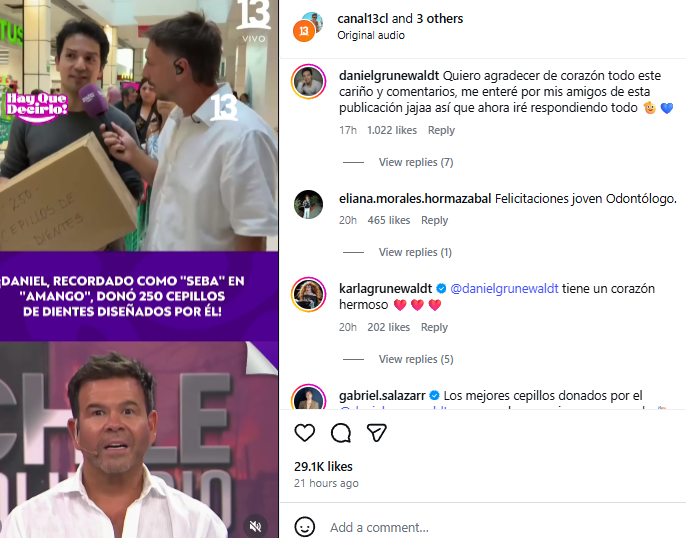Reply to danielgrunewaldt's comment
The height and width of the screenshot is (538, 686).
pyautogui.click(x=441, y=130)
